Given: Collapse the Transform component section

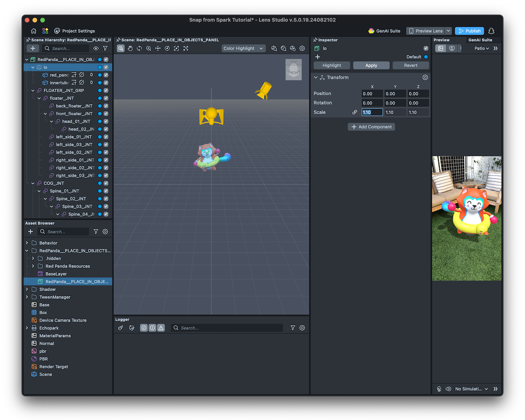Looking at the screenshot, I should 315,77.
